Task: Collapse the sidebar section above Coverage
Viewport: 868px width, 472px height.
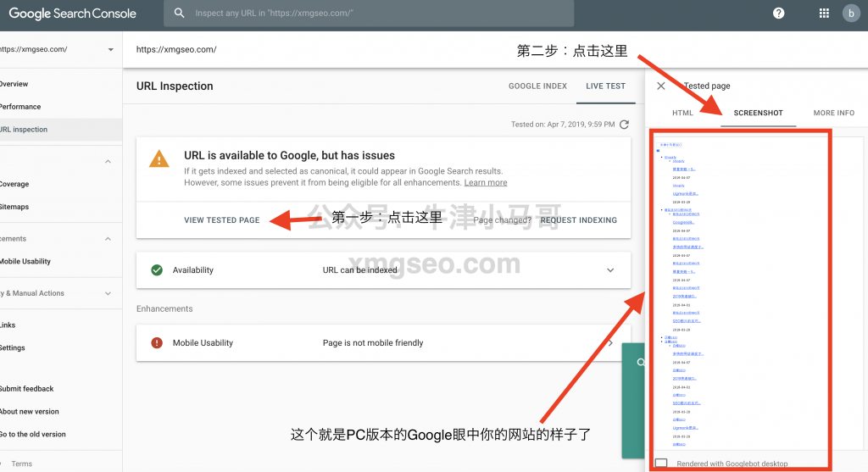Action: coord(108,162)
